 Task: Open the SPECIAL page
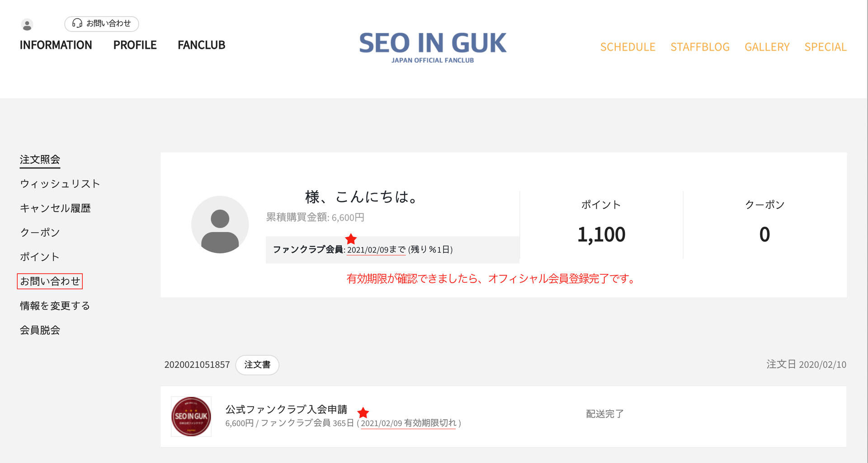(x=825, y=47)
